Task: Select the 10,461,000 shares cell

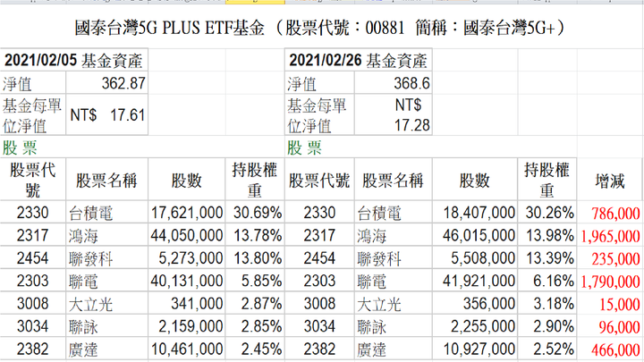Action: (186, 349)
